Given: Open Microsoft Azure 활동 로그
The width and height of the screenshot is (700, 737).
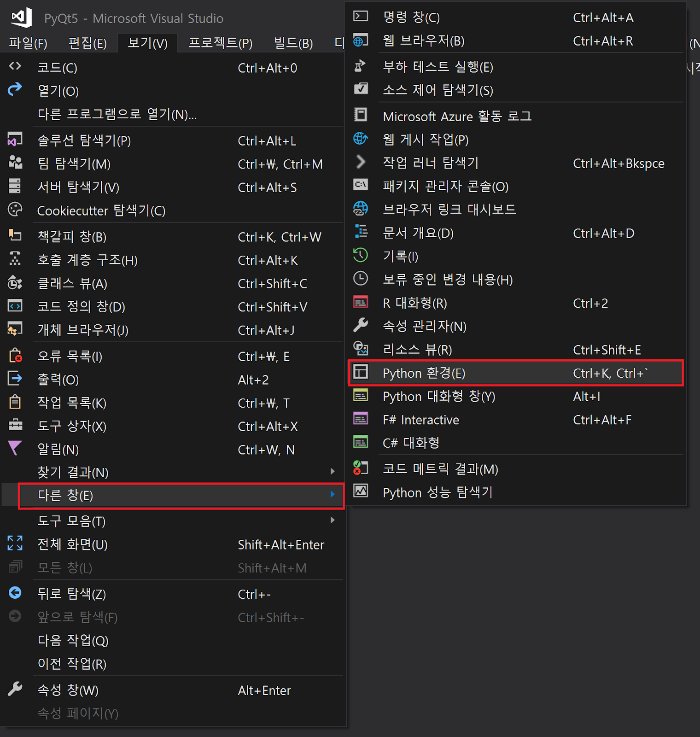Looking at the screenshot, I should coord(516,117).
